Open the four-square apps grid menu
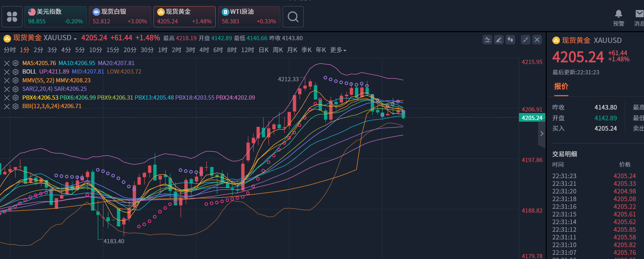This screenshot has width=644, height=259. tap(12, 17)
